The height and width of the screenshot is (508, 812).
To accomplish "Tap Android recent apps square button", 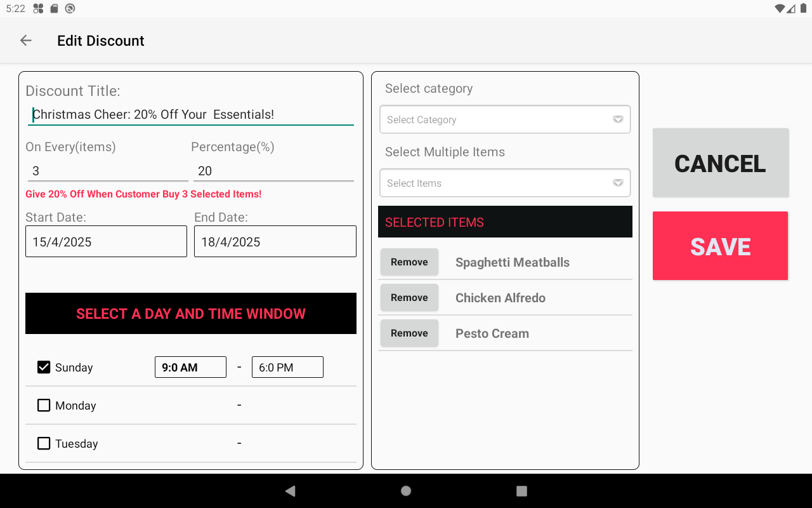I will tap(521, 491).
